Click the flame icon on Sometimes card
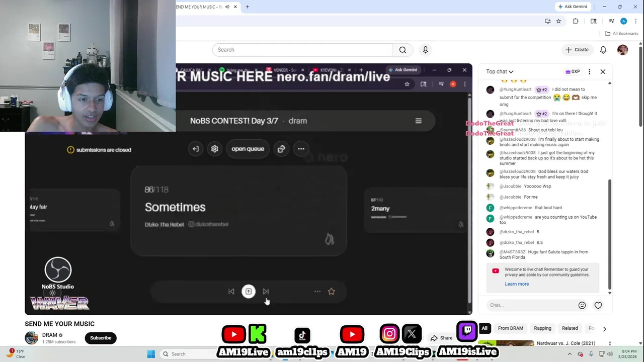The image size is (644, 362). click(329, 239)
